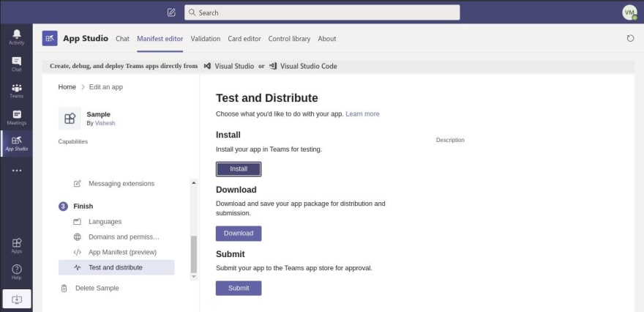The height and width of the screenshot is (312, 644).
Task: Open more apps ellipsis in sidebar
Action: [16, 171]
